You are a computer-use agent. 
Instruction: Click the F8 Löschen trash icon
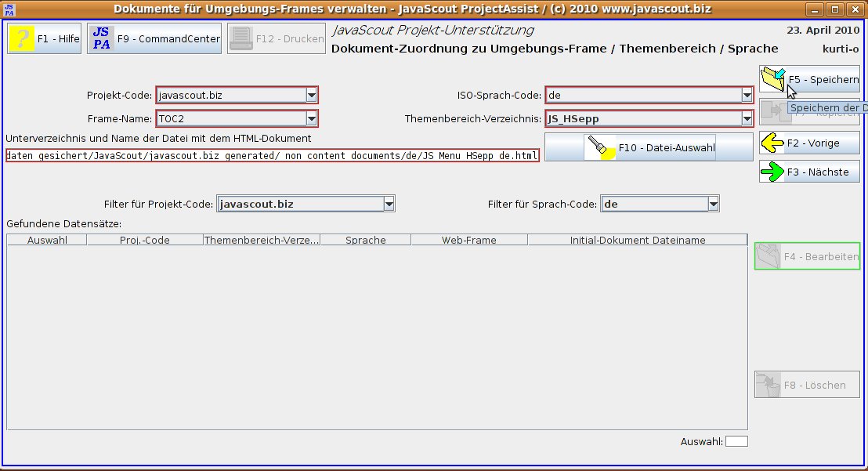pyautogui.click(x=769, y=385)
